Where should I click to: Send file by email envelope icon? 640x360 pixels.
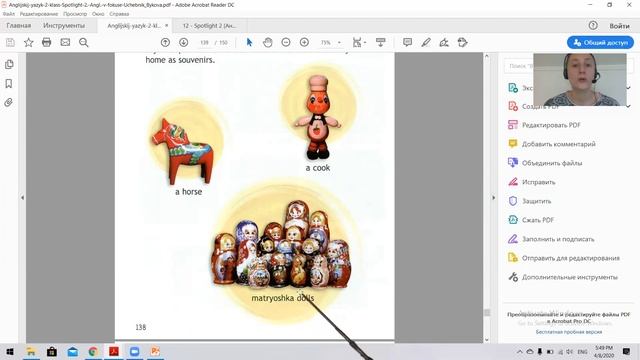[x=65, y=42]
